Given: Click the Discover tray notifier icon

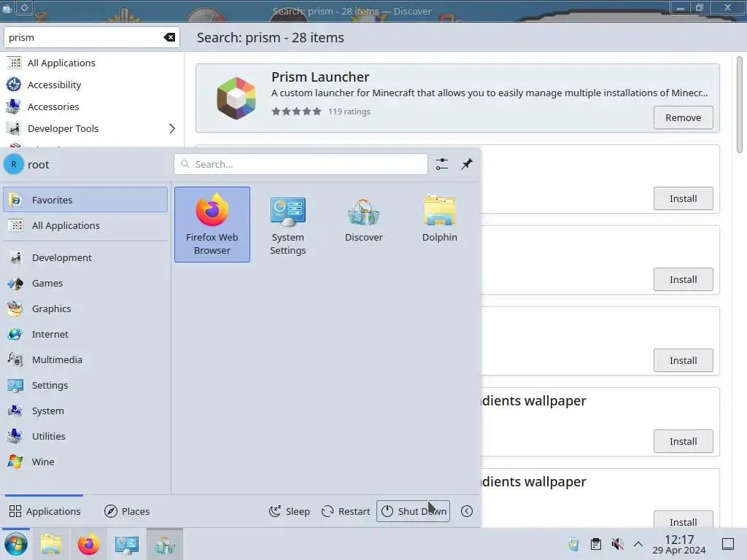Looking at the screenshot, I should click(574, 544).
